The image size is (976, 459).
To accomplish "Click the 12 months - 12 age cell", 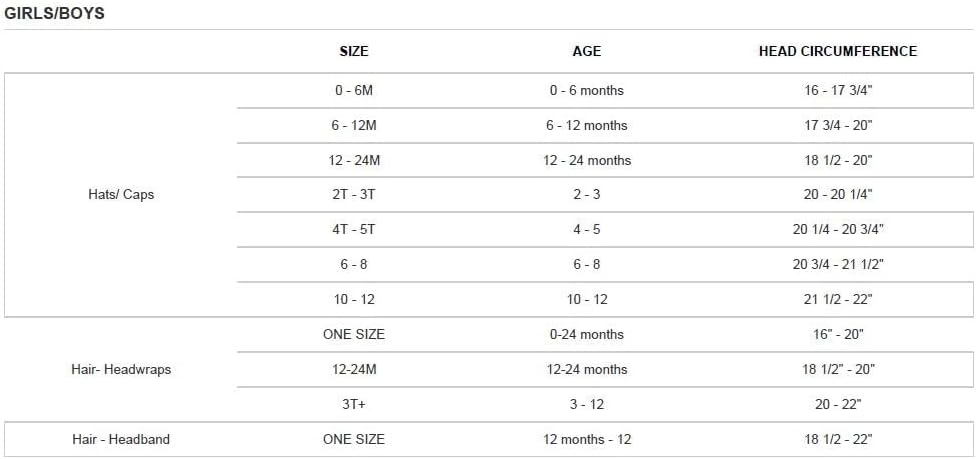I will pyautogui.click(x=586, y=439).
